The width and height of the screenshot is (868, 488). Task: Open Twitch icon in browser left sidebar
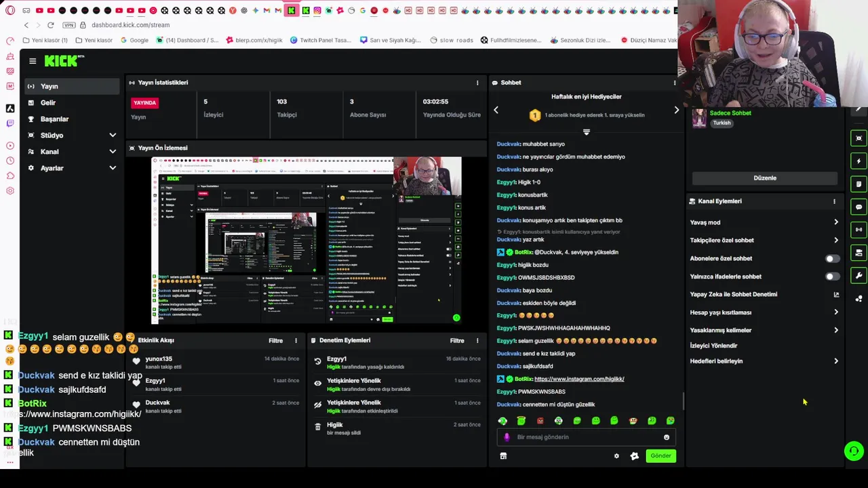pos(9,123)
